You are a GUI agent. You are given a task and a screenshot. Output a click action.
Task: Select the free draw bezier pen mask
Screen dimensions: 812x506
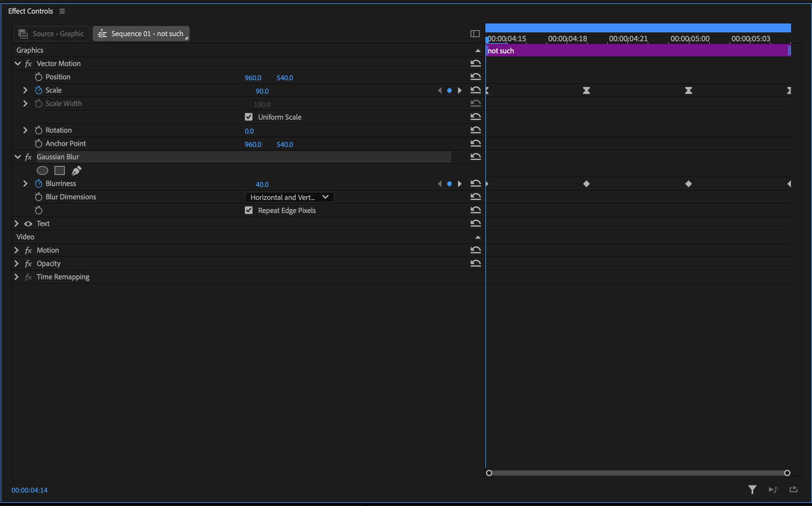76,171
